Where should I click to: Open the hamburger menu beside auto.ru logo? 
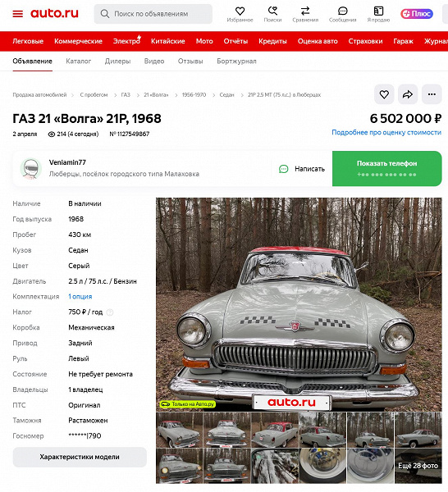(x=17, y=14)
